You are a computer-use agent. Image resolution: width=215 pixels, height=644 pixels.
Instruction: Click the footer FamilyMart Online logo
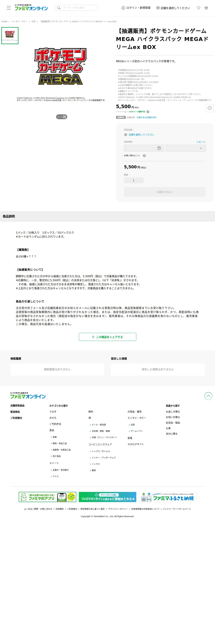pyautogui.click(x=28, y=396)
